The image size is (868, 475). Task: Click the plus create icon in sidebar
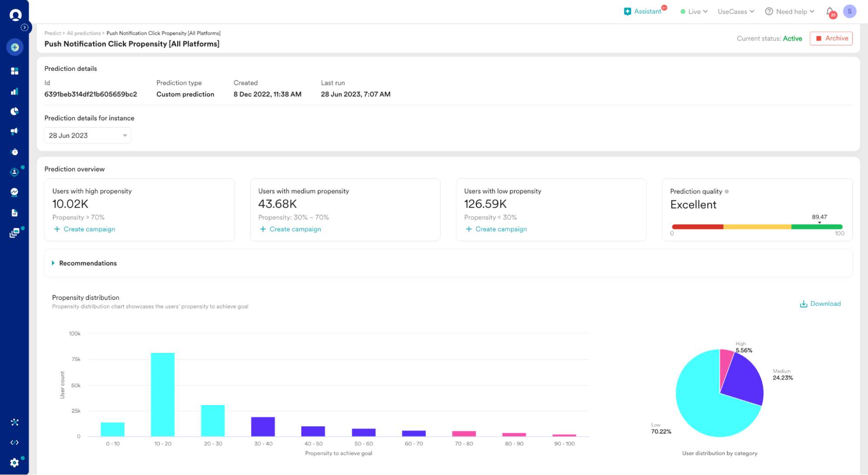pyautogui.click(x=15, y=47)
